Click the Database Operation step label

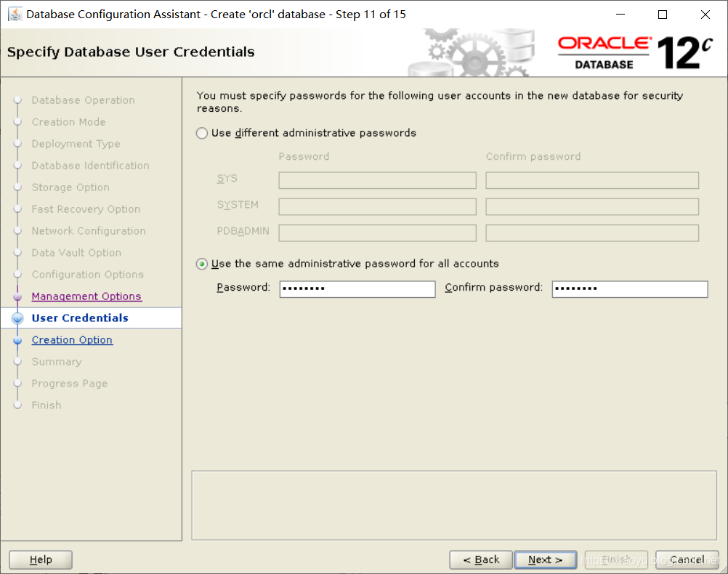pyautogui.click(x=83, y=100)
